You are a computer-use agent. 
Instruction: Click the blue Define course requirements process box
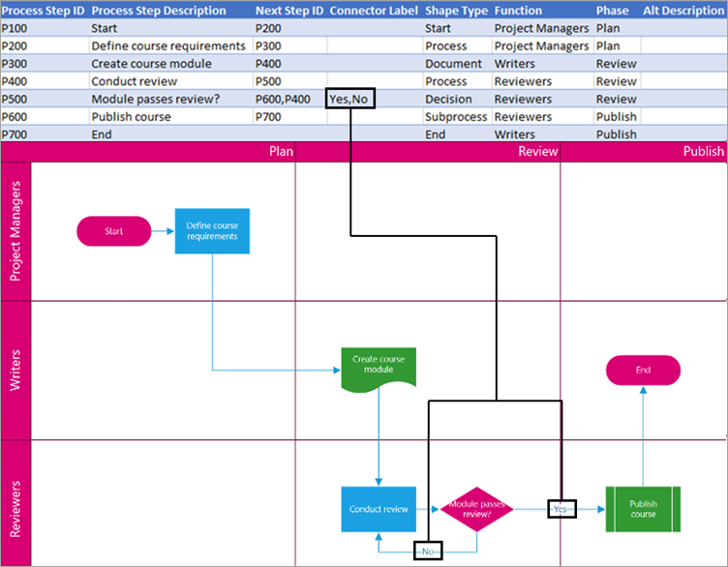tap(212, 231)
